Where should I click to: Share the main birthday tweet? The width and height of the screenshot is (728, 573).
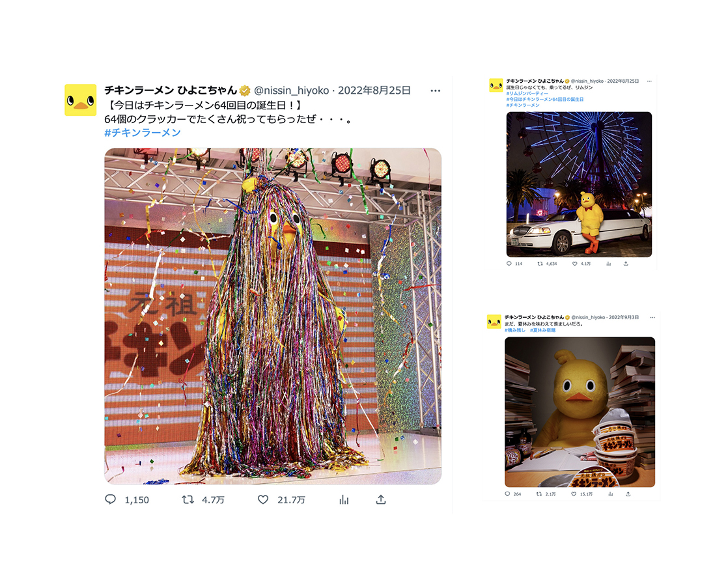point(381,499)
